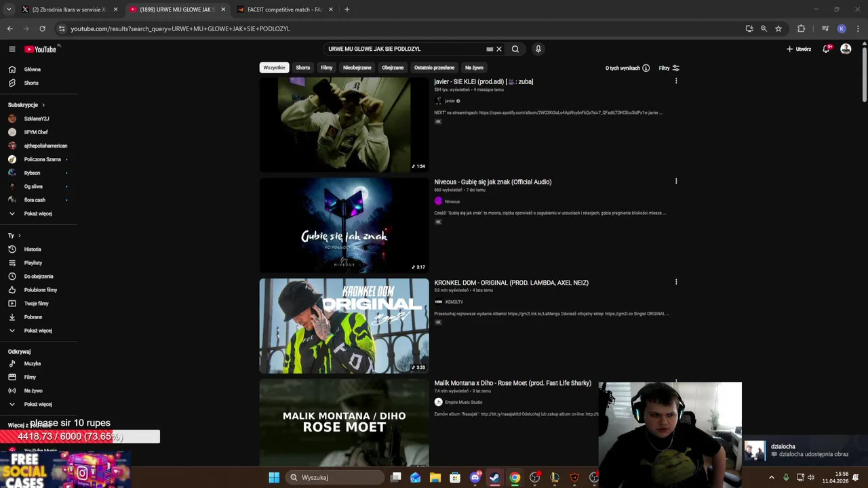The height and width of the screenshot is (488, 868).
Task: Open the Filtry filters panel
Action: [669, 68]
